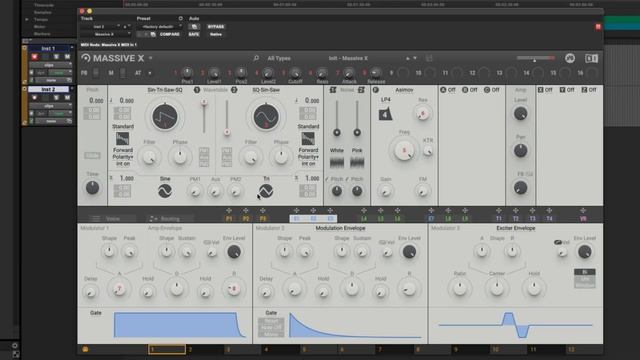Click the Preset circle button
The height and width of the screenshot is (360, 640).
180,18
